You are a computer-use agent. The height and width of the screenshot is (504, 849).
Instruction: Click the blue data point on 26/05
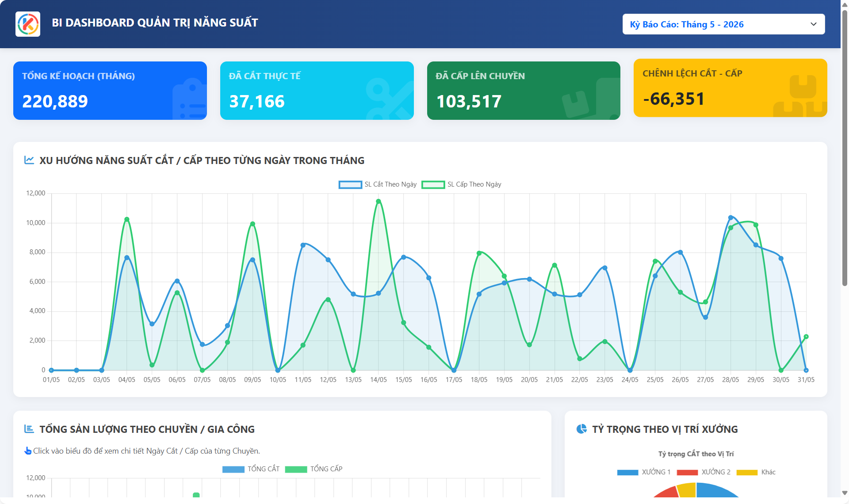click(680, 252)
